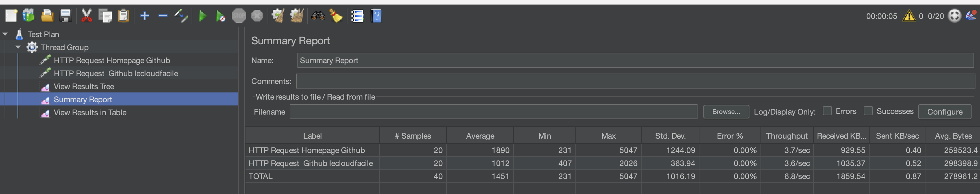The width and height of the screenshot is (980, 194).
Task: Click the green Start test button
Action: [x=202, y=16]
